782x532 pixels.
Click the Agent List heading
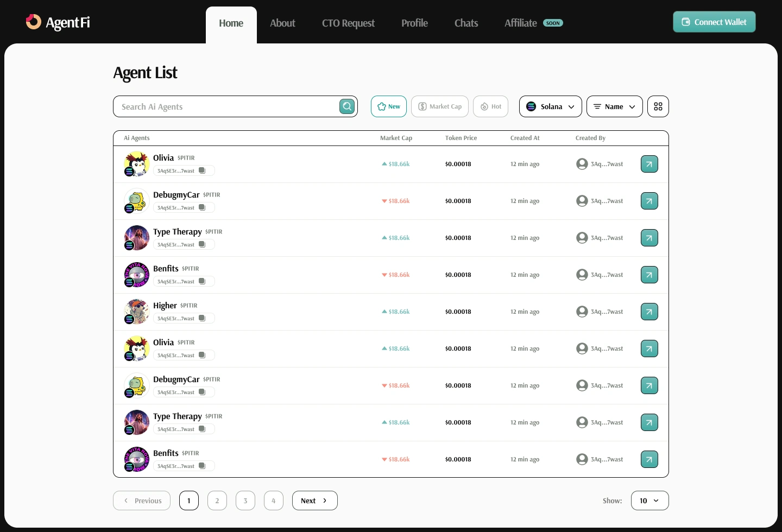146,73
